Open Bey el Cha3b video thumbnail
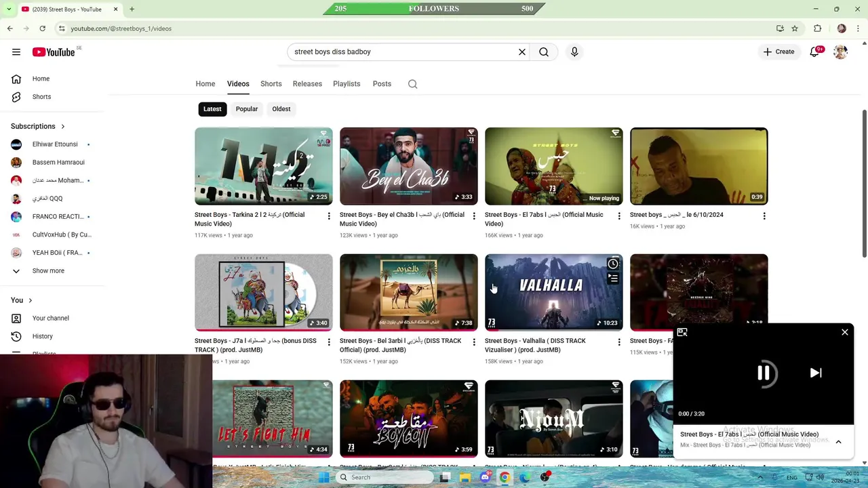868x488 pixels. coord(409,166)
